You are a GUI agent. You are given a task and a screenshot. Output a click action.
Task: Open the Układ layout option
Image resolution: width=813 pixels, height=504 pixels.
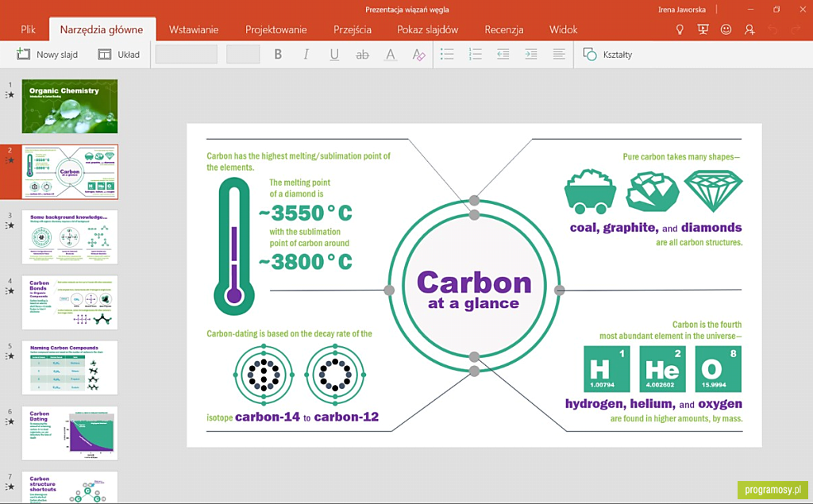119,55
